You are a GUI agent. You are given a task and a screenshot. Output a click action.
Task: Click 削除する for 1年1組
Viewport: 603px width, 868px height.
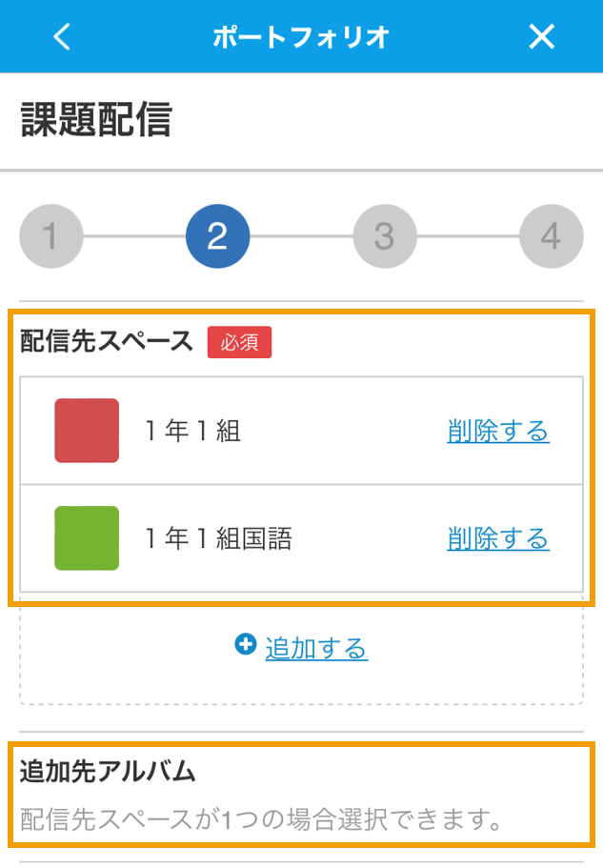click(498, 431)
